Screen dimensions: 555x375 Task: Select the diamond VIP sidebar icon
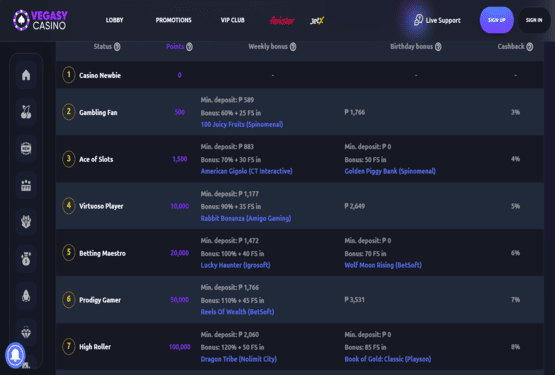(x=26, y=333)
